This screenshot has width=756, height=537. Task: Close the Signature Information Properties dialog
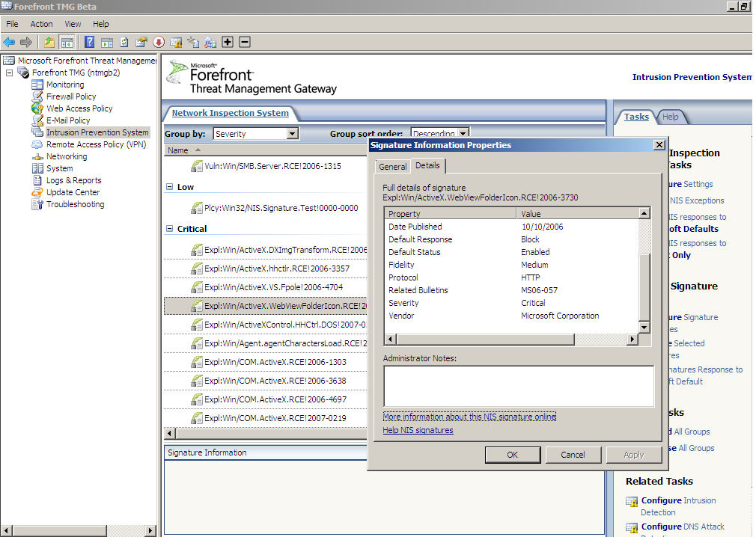pyautogui.click(x=659, y=145)
